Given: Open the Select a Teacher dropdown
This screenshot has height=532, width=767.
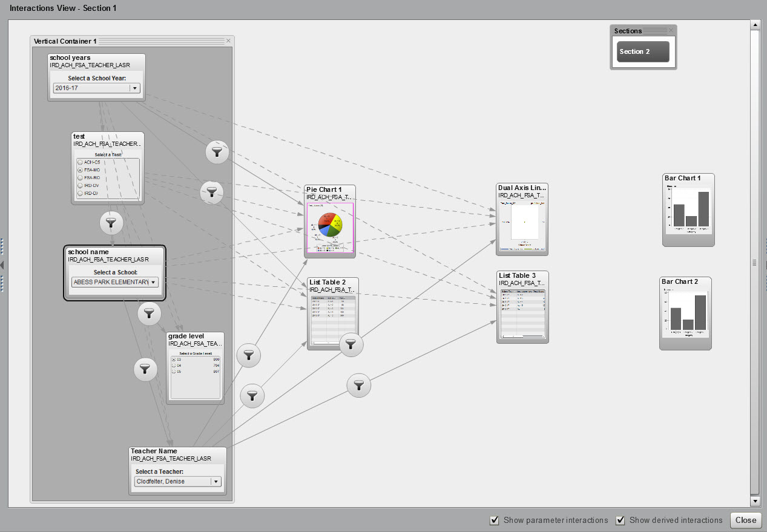Looking at the screenshot, I should pyautogui.click(x=216, y=481).
